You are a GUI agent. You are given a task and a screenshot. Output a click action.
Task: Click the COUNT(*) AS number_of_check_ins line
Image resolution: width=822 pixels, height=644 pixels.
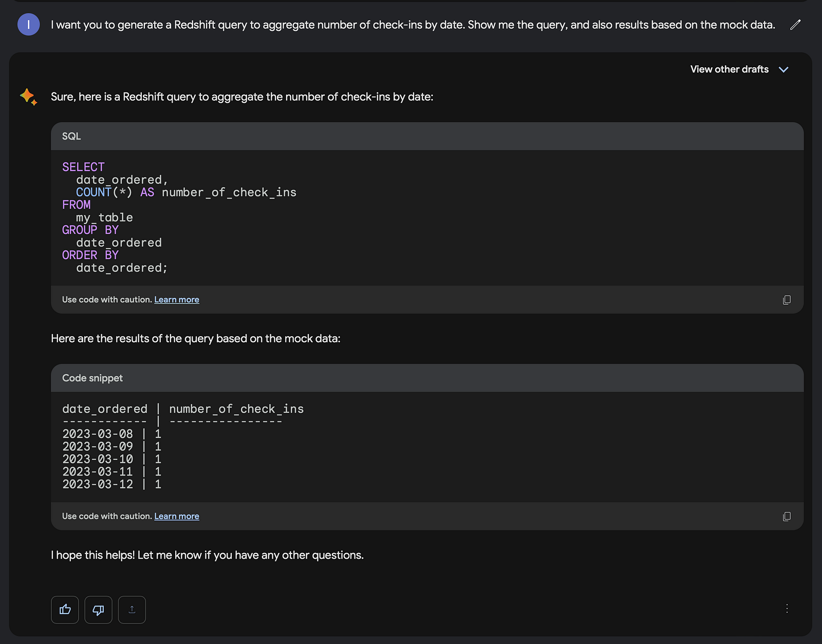click(186, 192)
